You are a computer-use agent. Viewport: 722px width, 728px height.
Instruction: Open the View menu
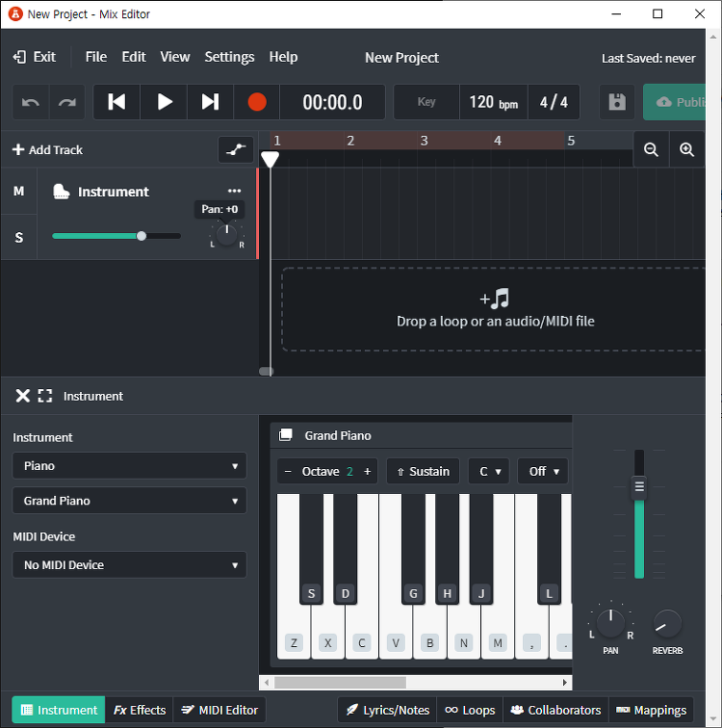click(x=175, y=57)
